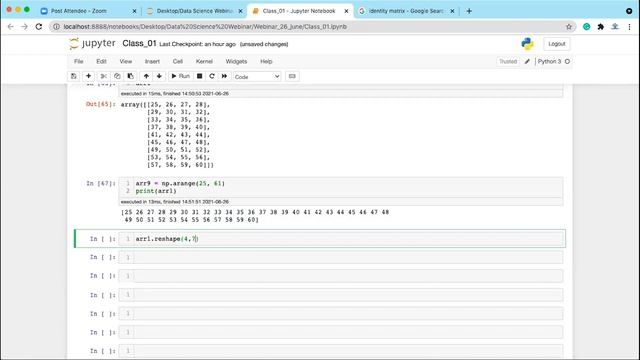The image size is (640, 360).
Task: Restart the kernel circular arrow icon
Action: (x=212, y=76)
